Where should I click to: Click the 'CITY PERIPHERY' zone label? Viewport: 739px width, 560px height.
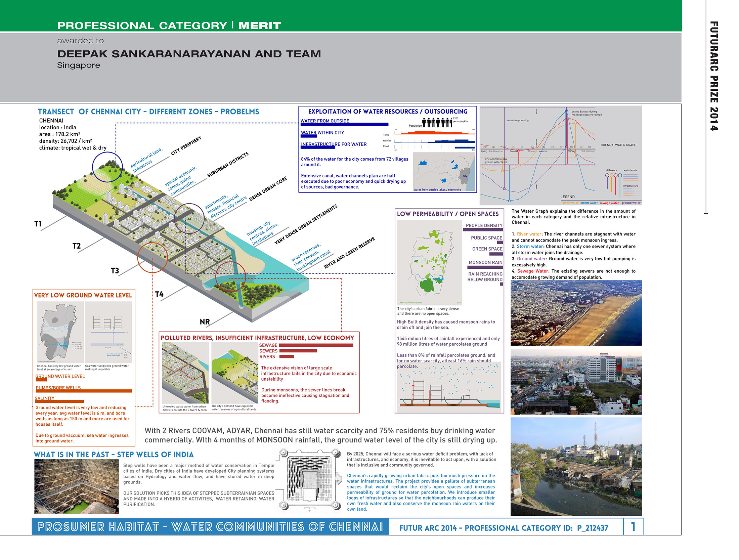point(186,145)
